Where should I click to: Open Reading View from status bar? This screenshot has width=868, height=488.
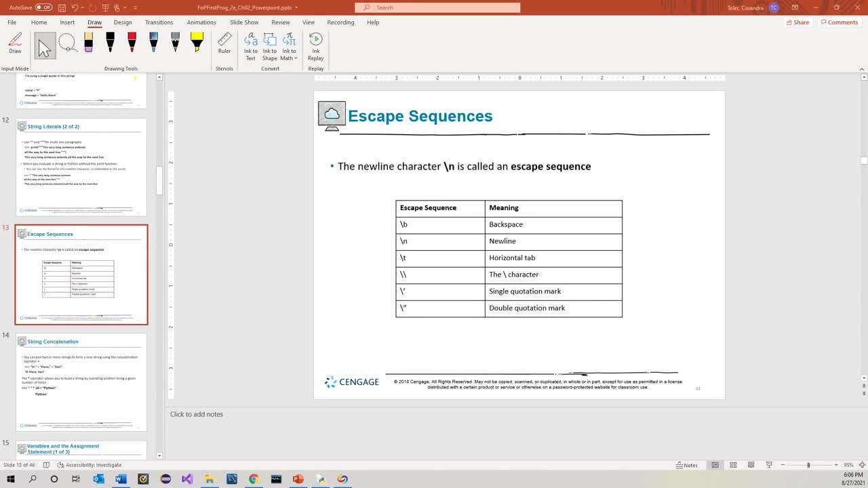click(751, 465)
